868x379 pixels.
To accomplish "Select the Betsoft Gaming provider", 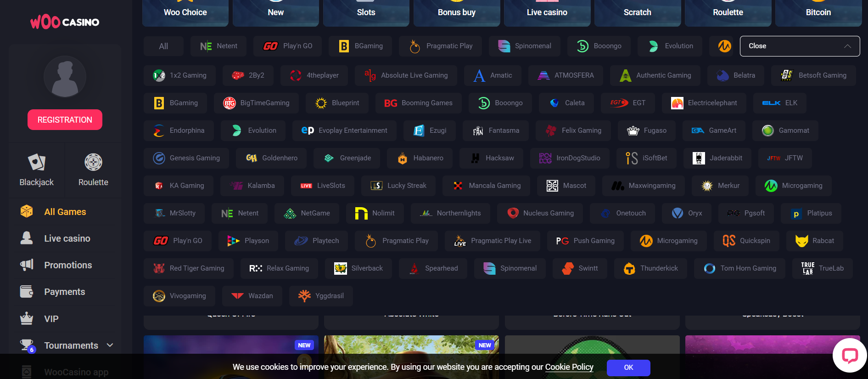I will pyautogui.click(x=813, y=75).
